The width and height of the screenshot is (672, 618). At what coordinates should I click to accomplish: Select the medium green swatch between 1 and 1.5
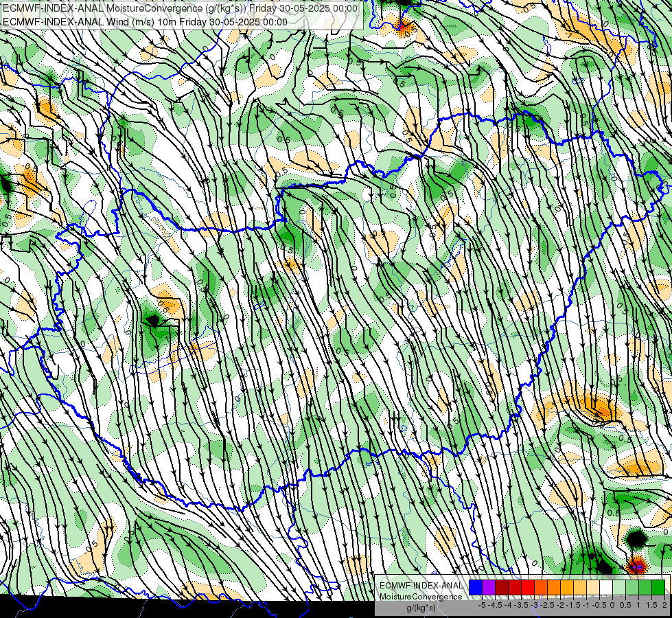click(645, 587)
